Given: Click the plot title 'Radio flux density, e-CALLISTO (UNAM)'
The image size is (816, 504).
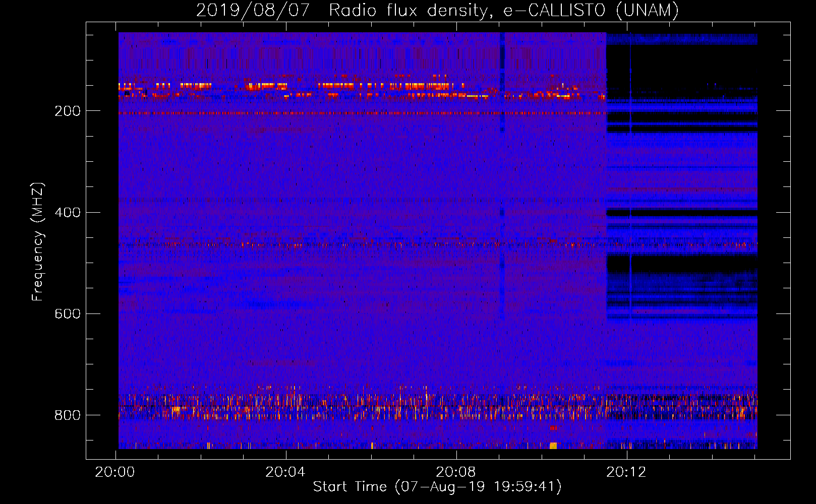Looking at the screenshot, I should 504,10.
